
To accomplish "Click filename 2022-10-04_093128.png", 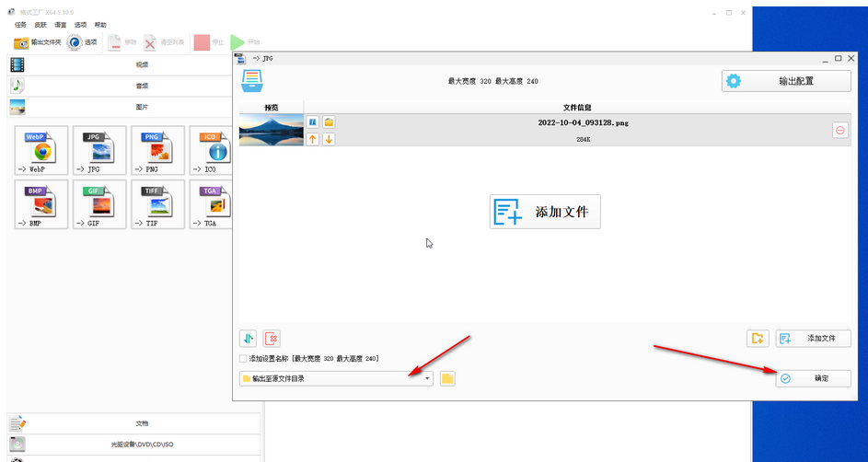I will 583,122.
